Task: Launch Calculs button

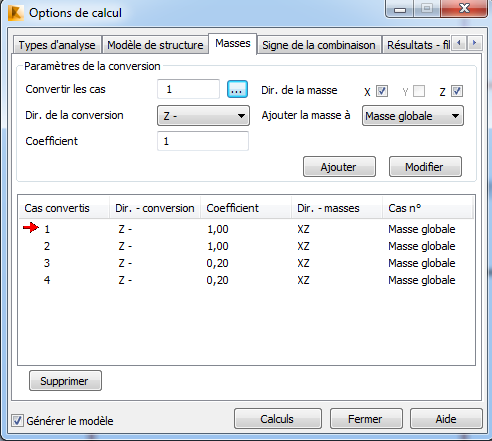Action: click(278, 419)
